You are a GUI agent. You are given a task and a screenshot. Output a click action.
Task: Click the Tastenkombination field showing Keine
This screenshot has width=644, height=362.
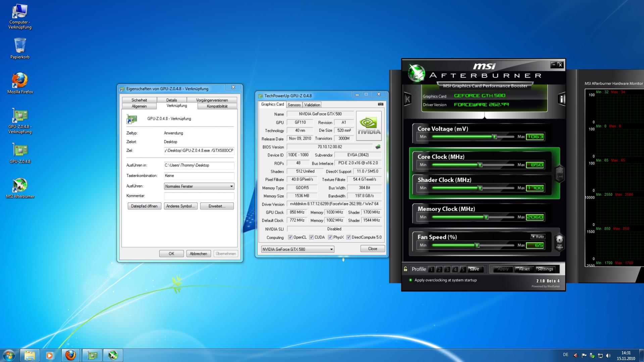click(x=199, y=176)
